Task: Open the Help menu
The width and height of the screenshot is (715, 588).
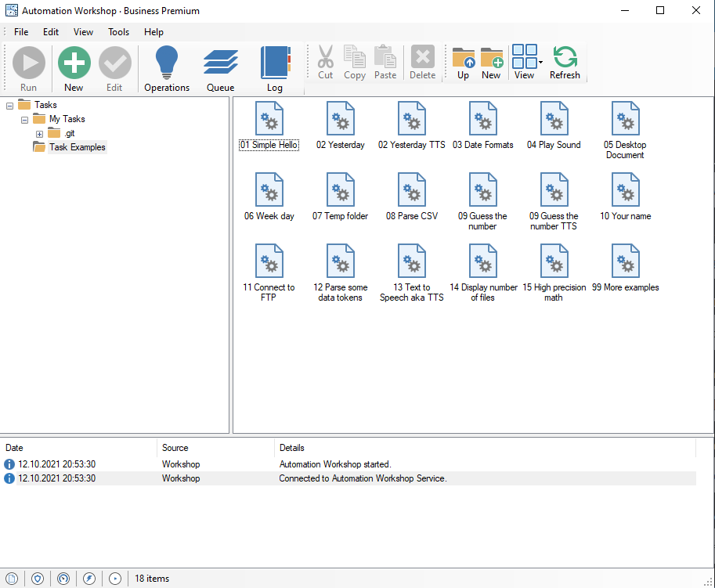Action: tap(153, 32)
